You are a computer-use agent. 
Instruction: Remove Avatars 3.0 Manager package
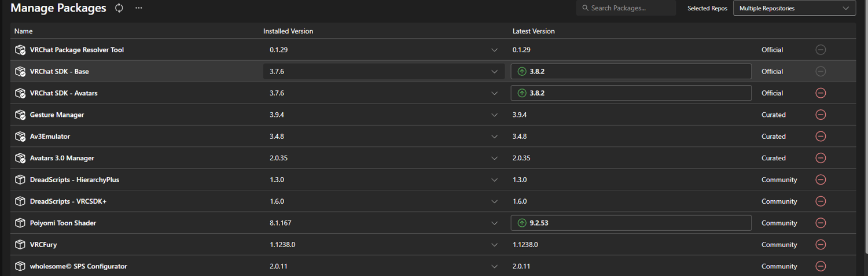821,158
